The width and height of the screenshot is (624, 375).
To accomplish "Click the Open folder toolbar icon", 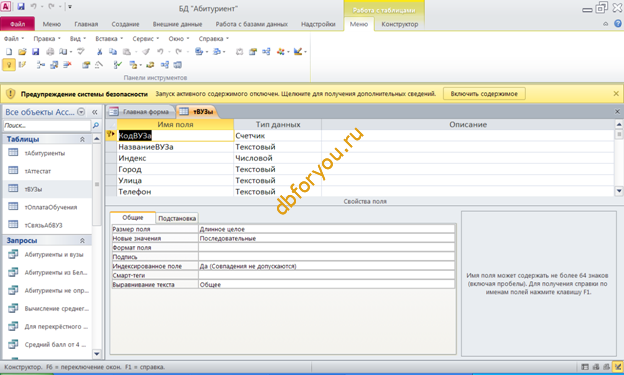I will (x=22, y=52).
